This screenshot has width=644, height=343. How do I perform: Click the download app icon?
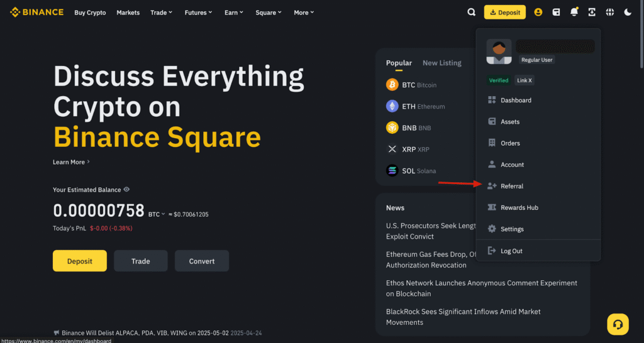[x=592, y=12]
